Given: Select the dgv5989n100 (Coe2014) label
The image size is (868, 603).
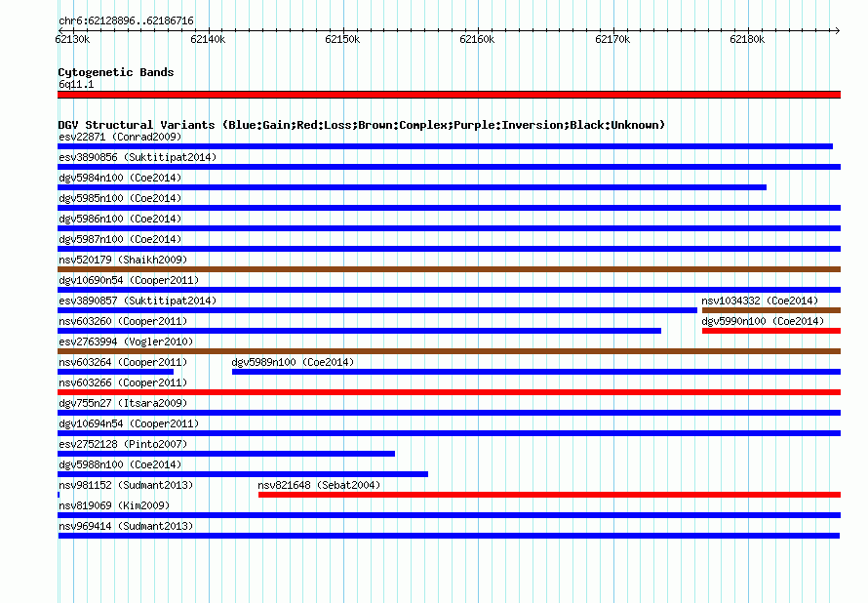Looking at the screenshot, I should 293,362.
